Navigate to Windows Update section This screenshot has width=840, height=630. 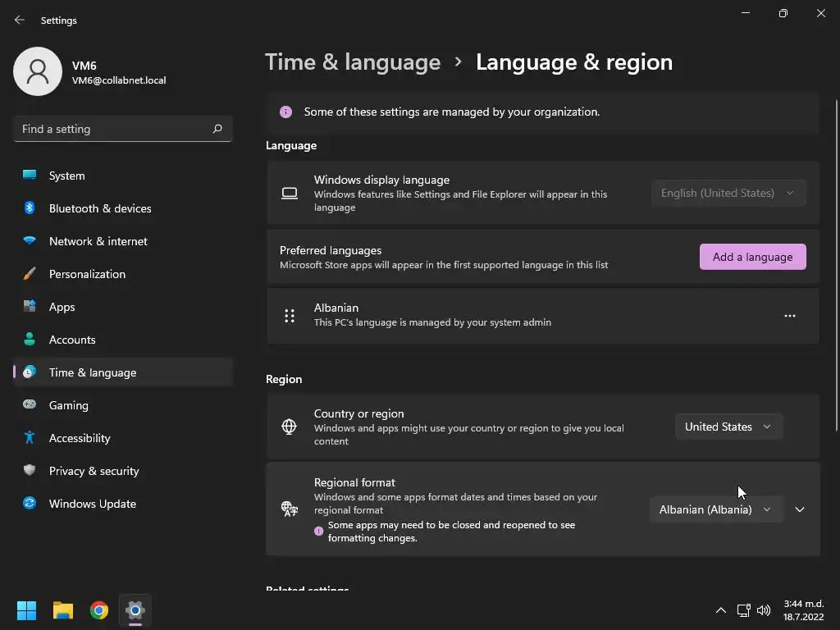coord(92,504)
